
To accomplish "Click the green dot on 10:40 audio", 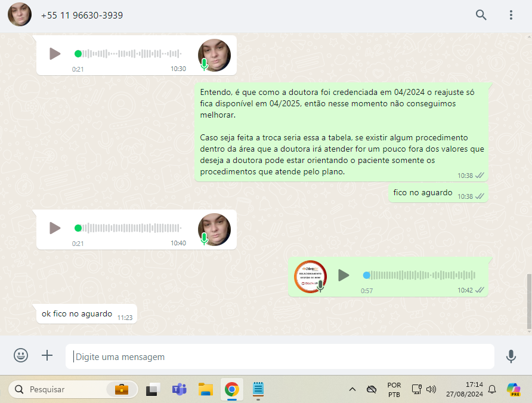I will pyautogui.click(x=78, y=228).
